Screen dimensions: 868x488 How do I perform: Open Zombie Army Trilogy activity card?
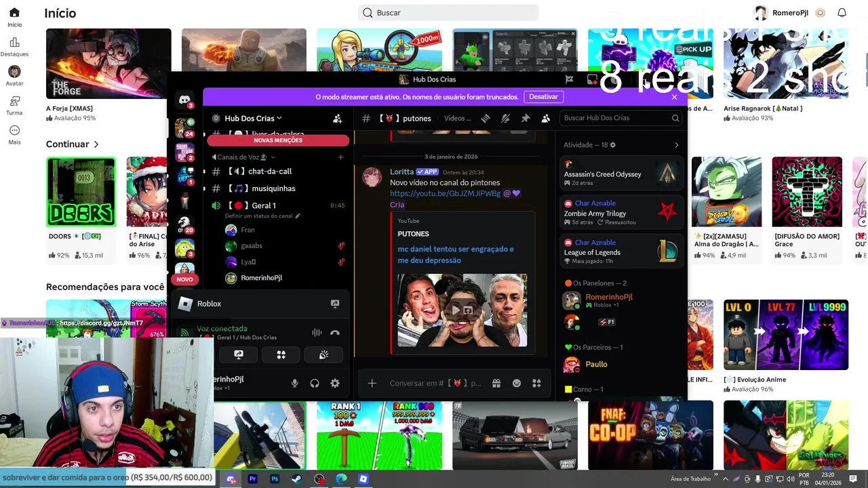tap(621, 212)
